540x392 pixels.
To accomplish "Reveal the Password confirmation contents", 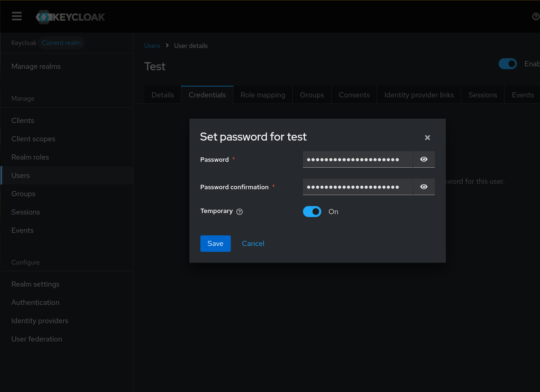I will pos(424,187).
